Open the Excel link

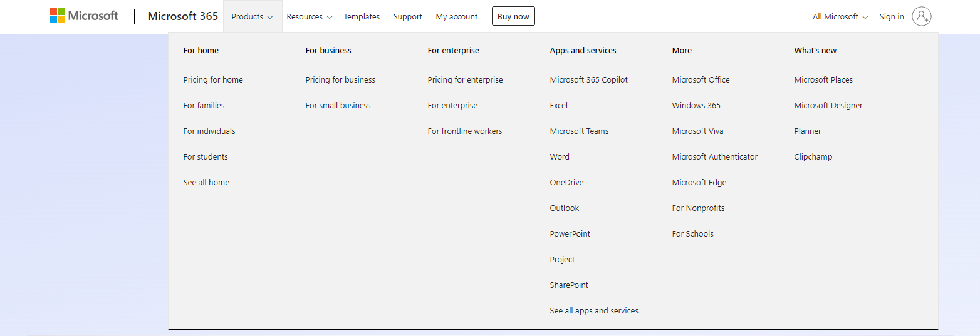point(559,106)
